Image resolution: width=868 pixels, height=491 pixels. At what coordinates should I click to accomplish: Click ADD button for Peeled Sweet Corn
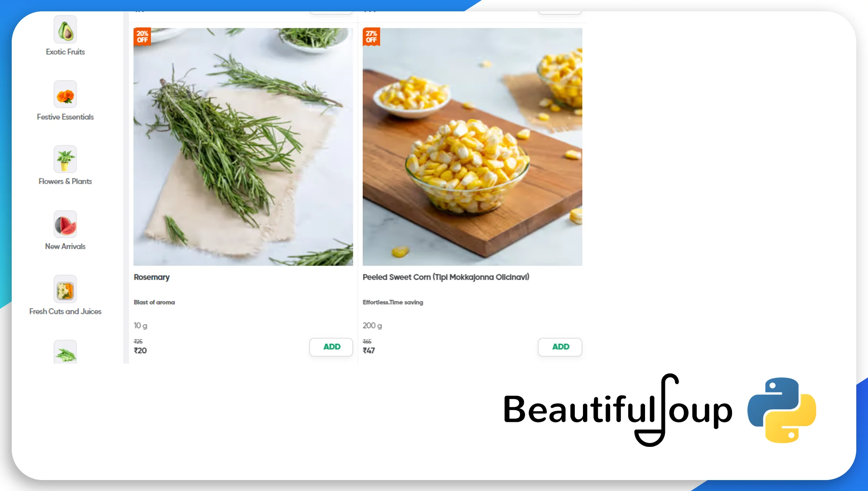pos(560,346)
